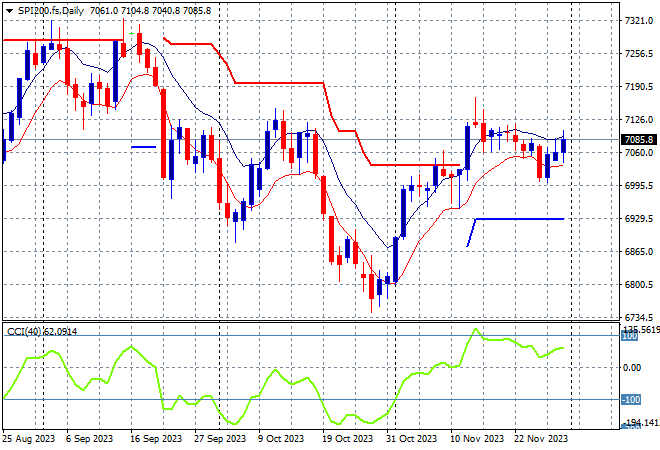Select the red resistance line near 7190.5
The height and width of the screenshot is (450, 660).
[279, 83]
